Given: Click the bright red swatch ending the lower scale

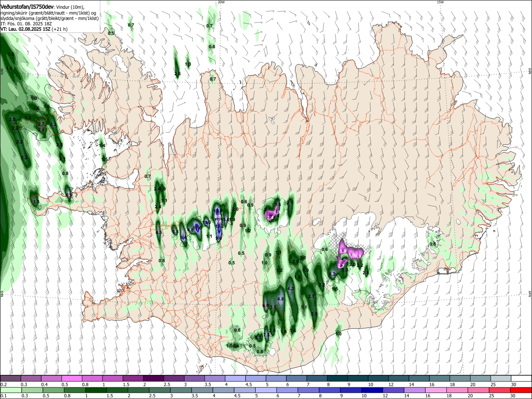Looking at the screenshot, I should 520,390.
